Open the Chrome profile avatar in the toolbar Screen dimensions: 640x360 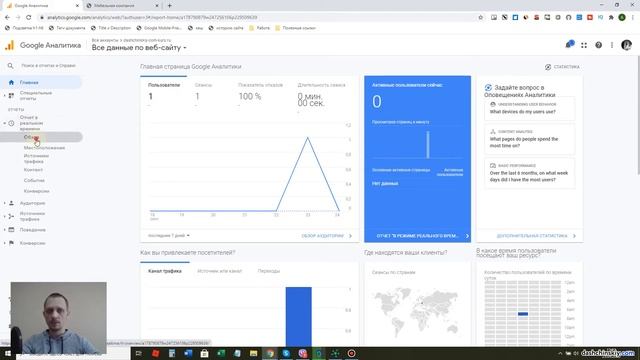pos(622,18)
